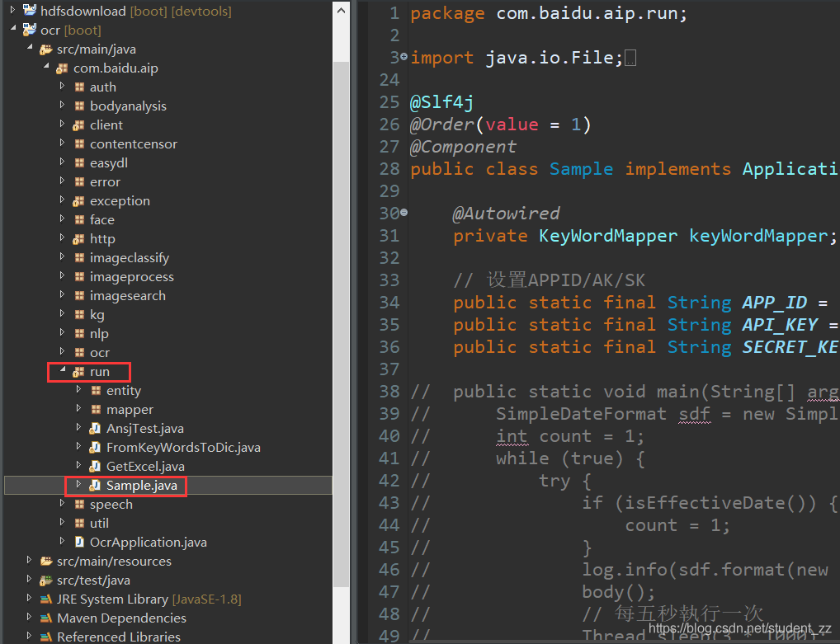Screen dimensions: 840x644
Task: Click the Sample.java file icon
Action: [x=95, y=485]
